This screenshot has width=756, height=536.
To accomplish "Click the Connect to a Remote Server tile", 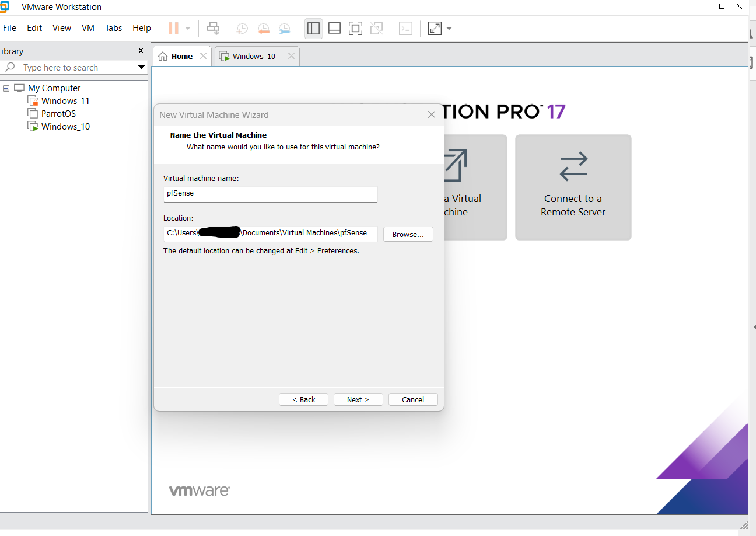I will point(573,187).
